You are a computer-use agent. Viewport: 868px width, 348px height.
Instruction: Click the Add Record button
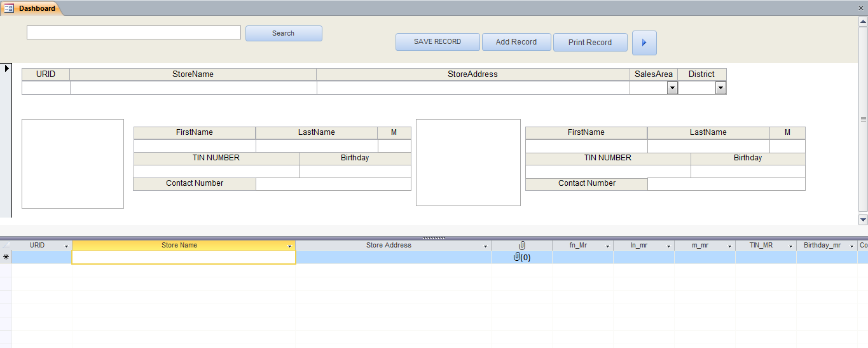(x=516, y=42)
